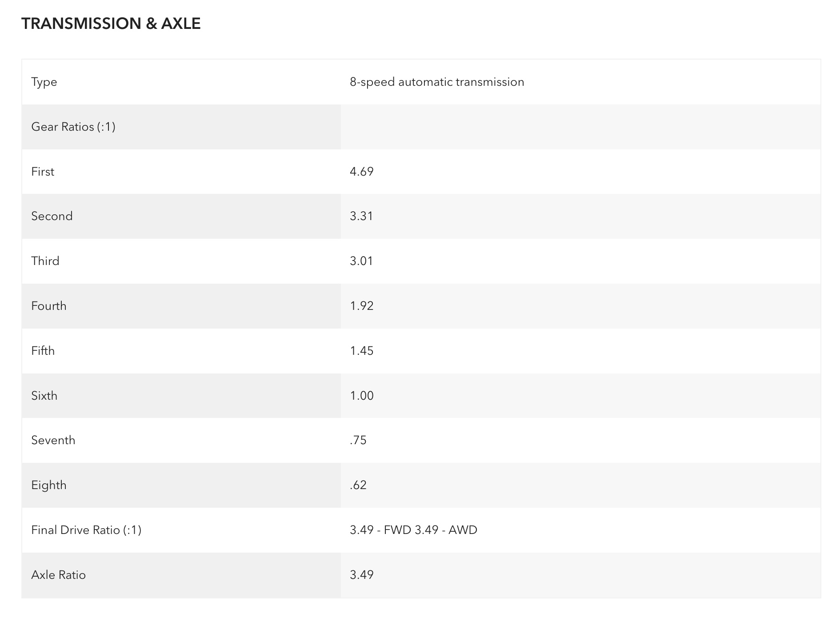
Task: Pick the 3.31 ratio value
Action: 361,216
